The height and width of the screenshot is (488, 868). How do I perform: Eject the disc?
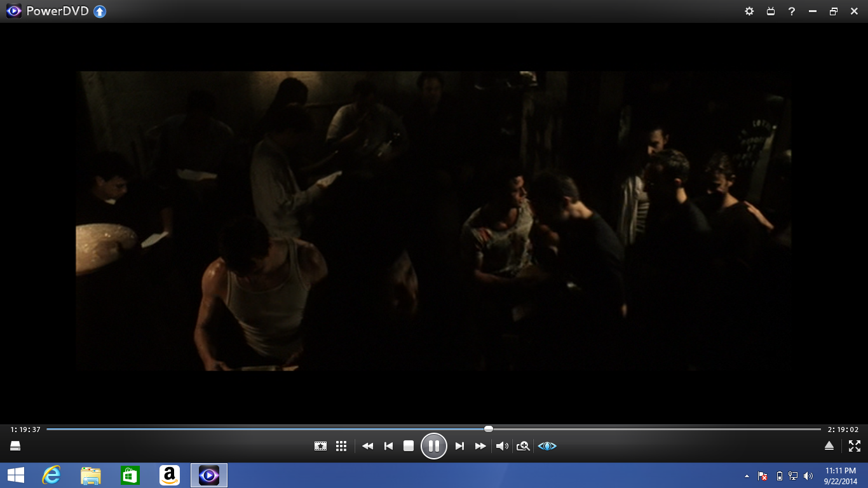(x=829, y=446)
